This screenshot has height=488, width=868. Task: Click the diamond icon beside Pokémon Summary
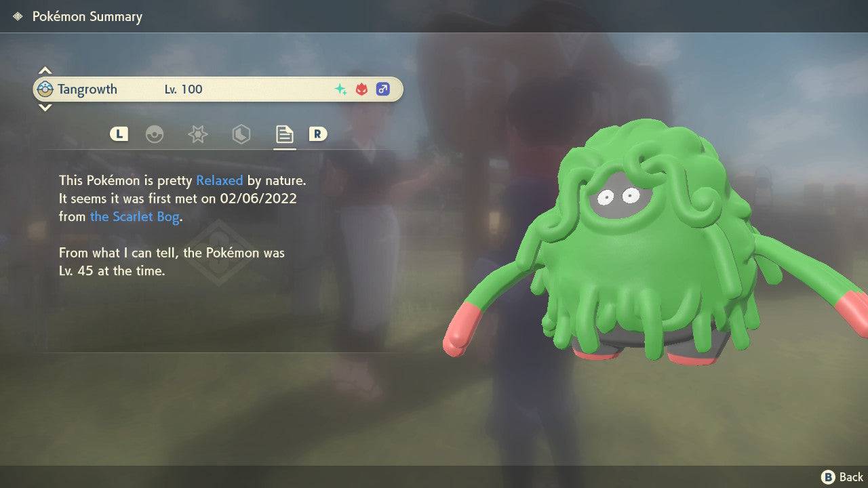coord(18,17)
